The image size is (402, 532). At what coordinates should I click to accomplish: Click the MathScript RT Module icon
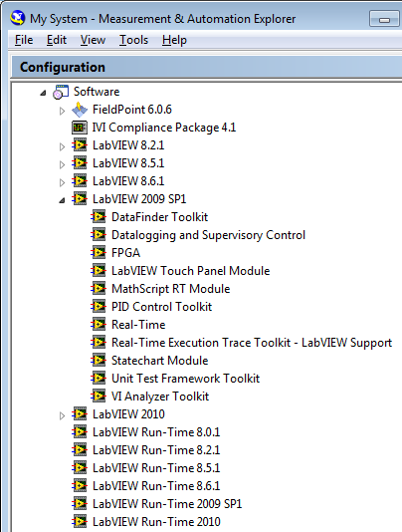click(x=99, y=289)
